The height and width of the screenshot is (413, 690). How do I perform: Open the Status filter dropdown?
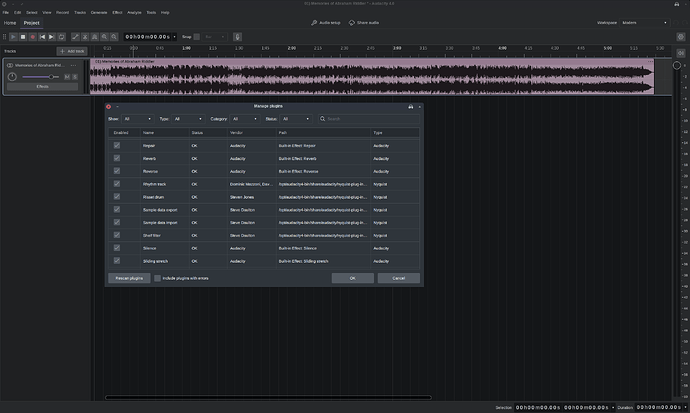coord(296,119)
